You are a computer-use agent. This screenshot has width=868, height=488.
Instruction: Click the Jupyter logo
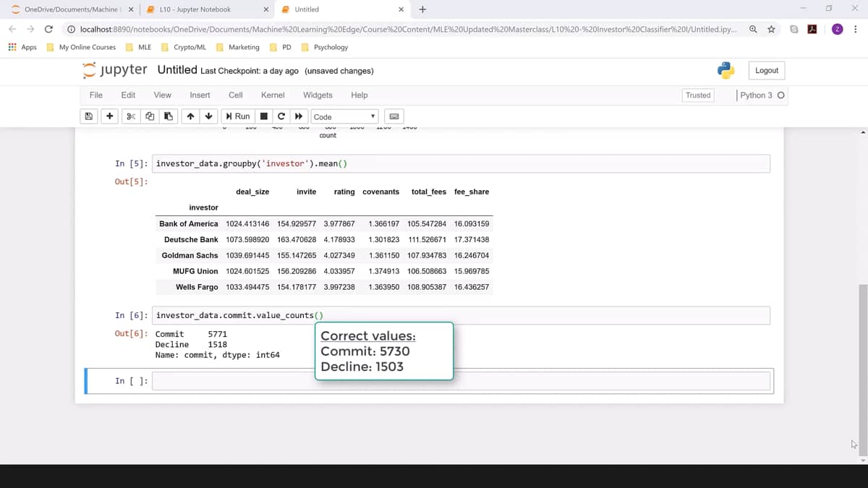(x=114, y=70)
